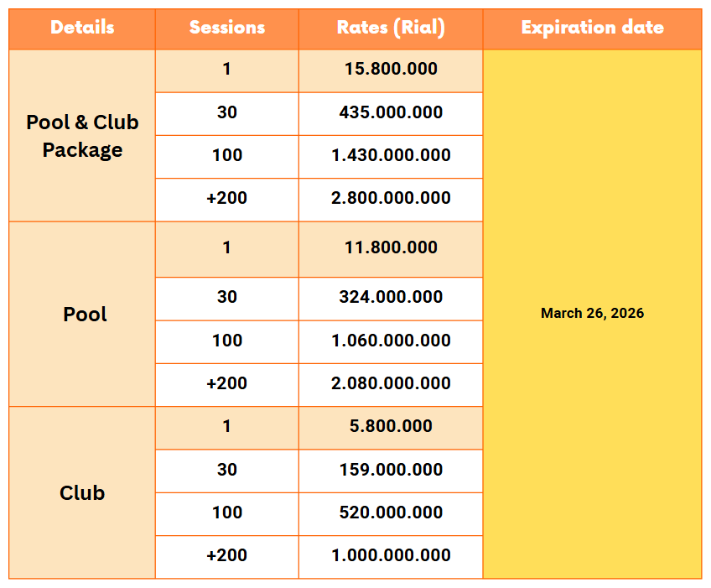Select the 159.000.000 rate
Screen dimensions: 711x588
pyautogui.click(x=391, y=470)
